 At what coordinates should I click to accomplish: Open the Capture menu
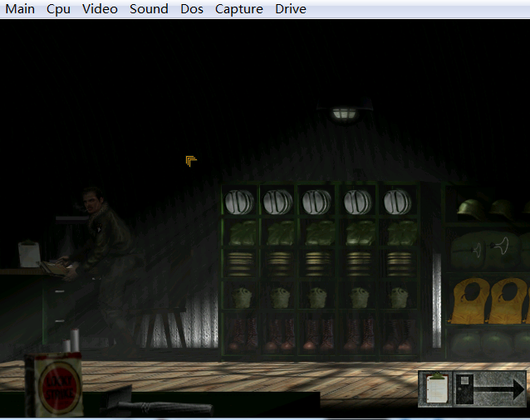tap(239, 9)
